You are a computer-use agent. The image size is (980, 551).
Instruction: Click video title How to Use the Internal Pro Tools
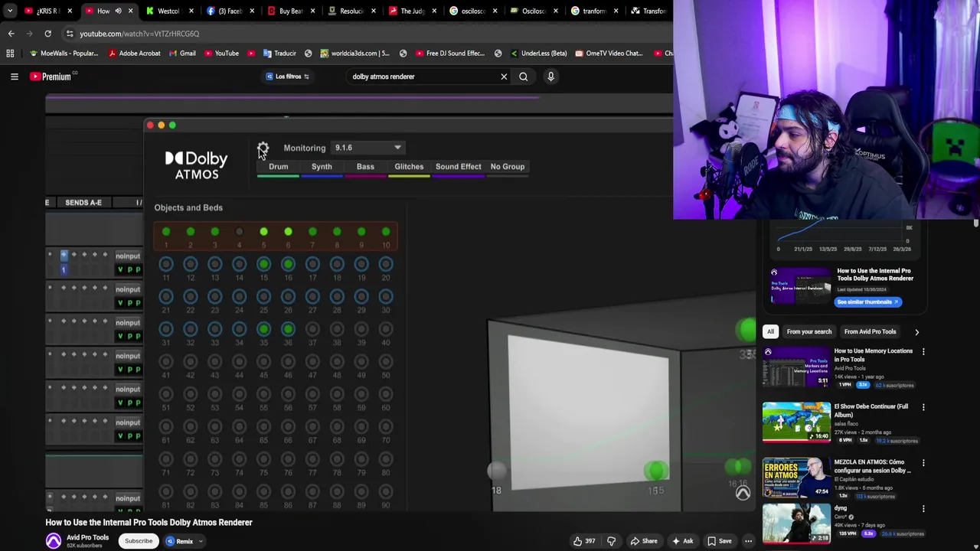(x=149, y=523)
